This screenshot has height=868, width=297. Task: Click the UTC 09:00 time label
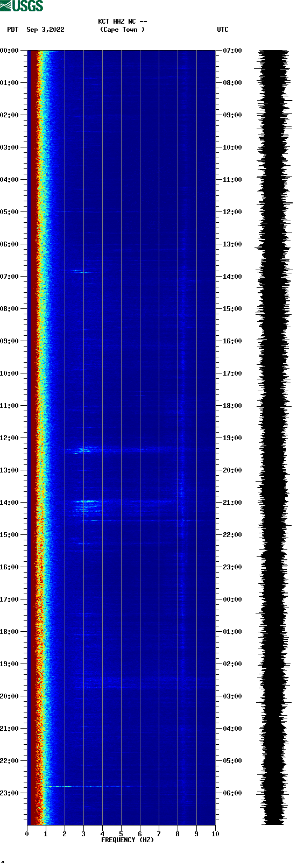[x=232, y=115]
